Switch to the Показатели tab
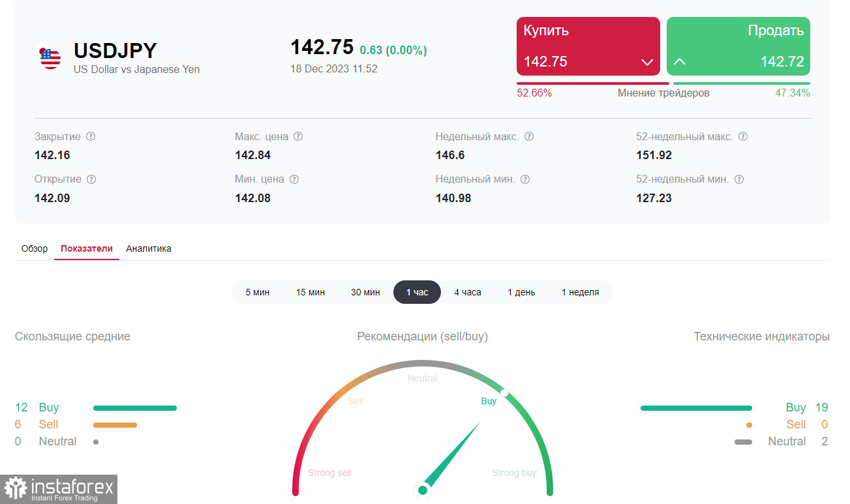This screenshot has width=850, height=504. pos(87,248)
